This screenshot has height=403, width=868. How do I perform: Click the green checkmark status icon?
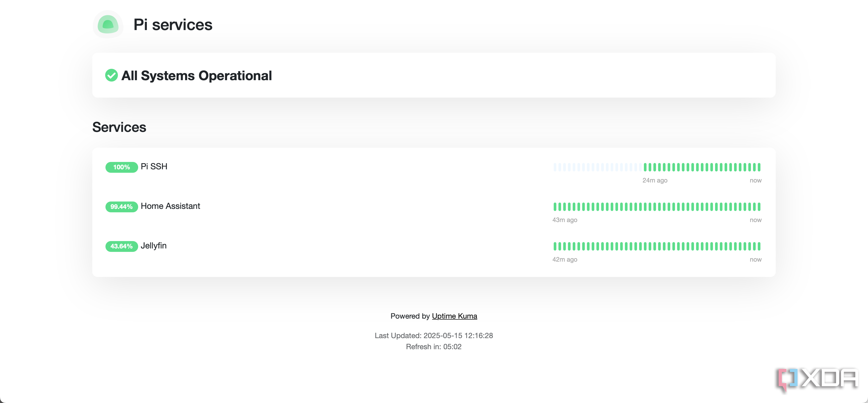pos(111,75)
